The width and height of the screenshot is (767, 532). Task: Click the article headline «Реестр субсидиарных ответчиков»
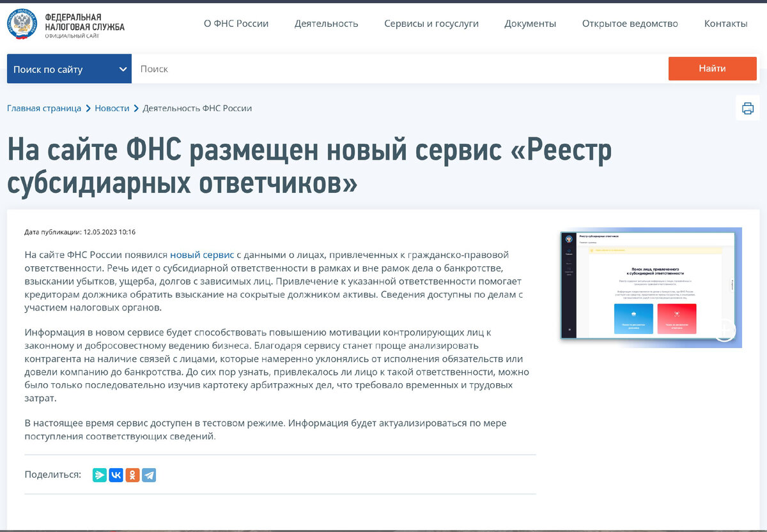(x=309, y=167)
